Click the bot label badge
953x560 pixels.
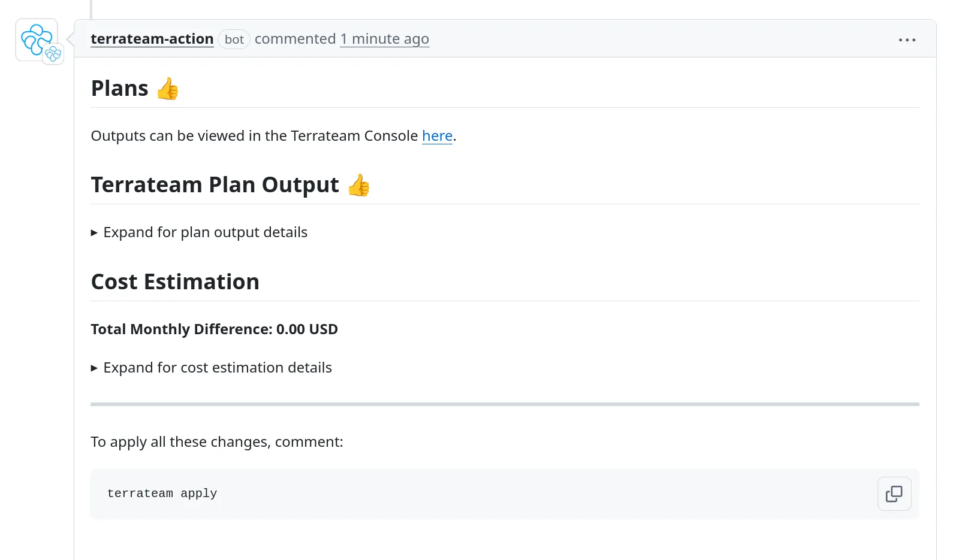coord(234,40)
